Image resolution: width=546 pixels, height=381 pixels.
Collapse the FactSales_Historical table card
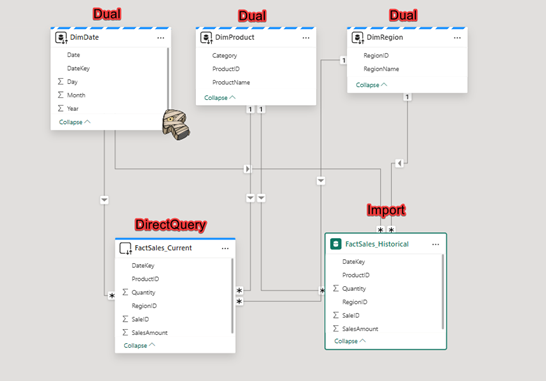(350, 341)
